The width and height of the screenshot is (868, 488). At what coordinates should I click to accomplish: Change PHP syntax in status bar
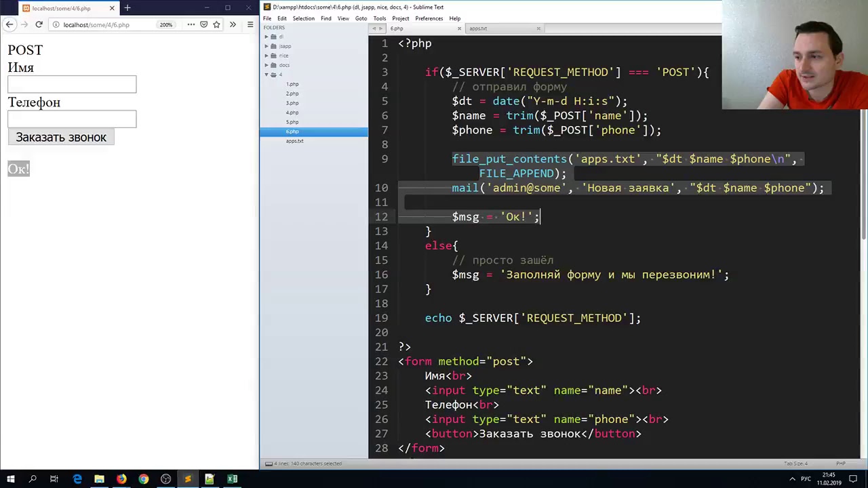(x=840, y=464)
